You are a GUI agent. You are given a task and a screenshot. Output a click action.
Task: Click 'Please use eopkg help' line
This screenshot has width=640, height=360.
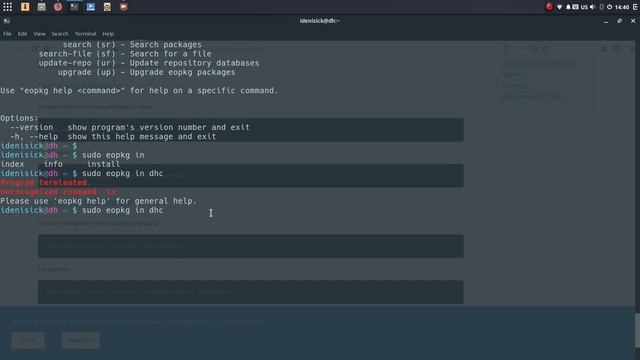[98, 201]
